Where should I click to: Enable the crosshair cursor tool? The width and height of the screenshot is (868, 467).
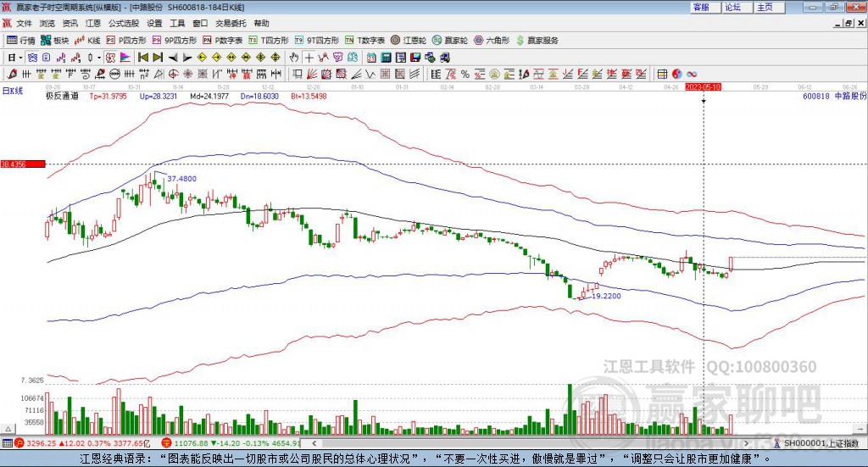309,58
